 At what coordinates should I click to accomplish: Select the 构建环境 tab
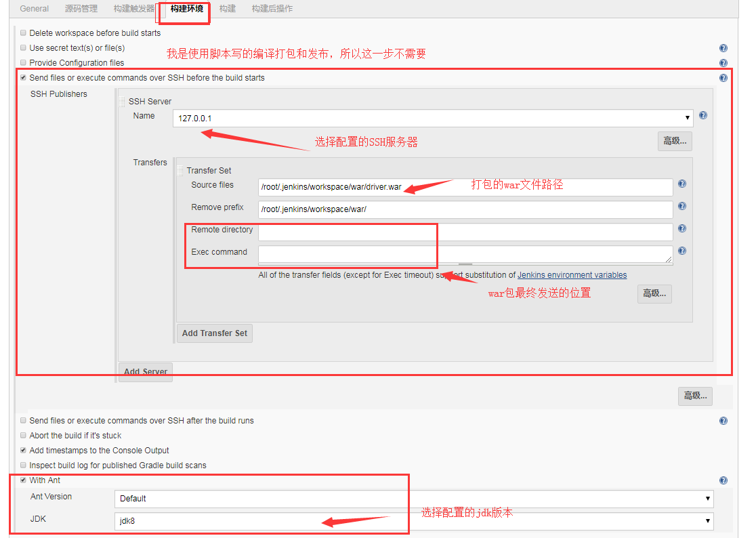click(187, 9)
